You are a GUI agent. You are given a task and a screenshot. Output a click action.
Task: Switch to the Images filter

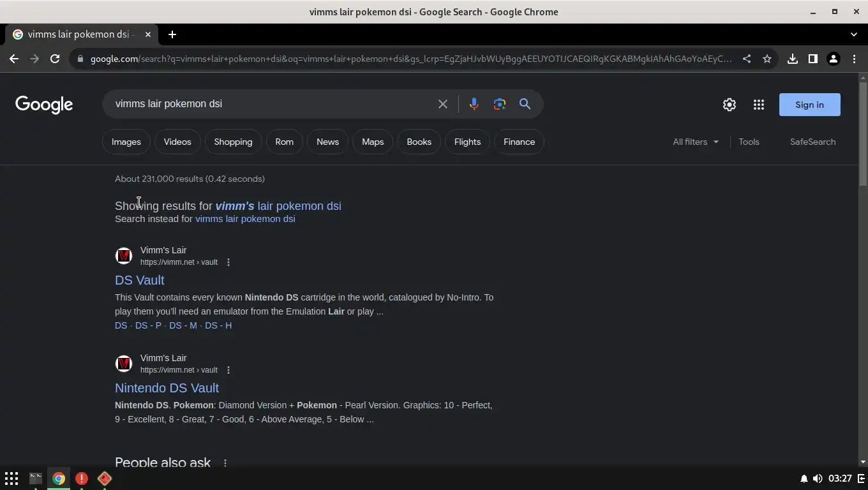tap(126, 142)
